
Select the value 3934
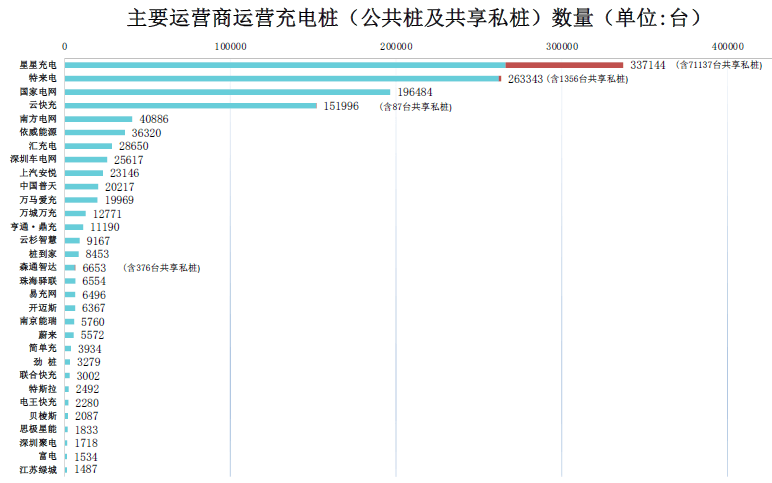(x=90, y=350)
